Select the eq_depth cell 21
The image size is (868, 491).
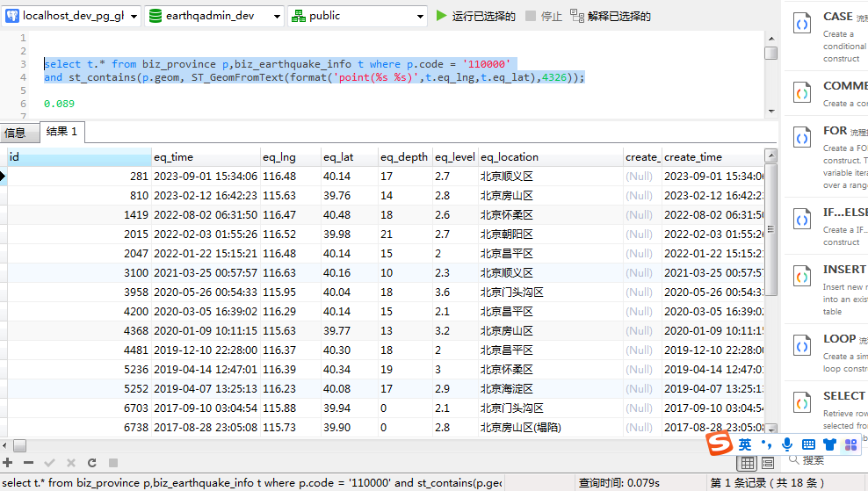click(x=405, y=235)
